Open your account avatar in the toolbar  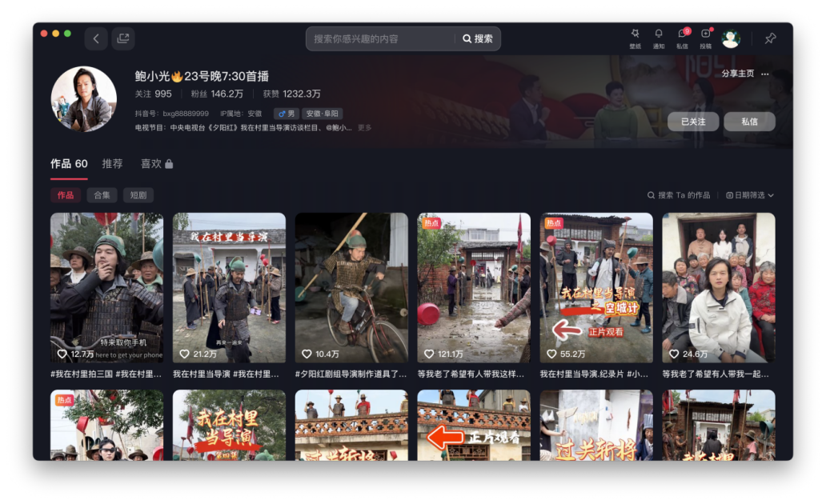(731, 38)
